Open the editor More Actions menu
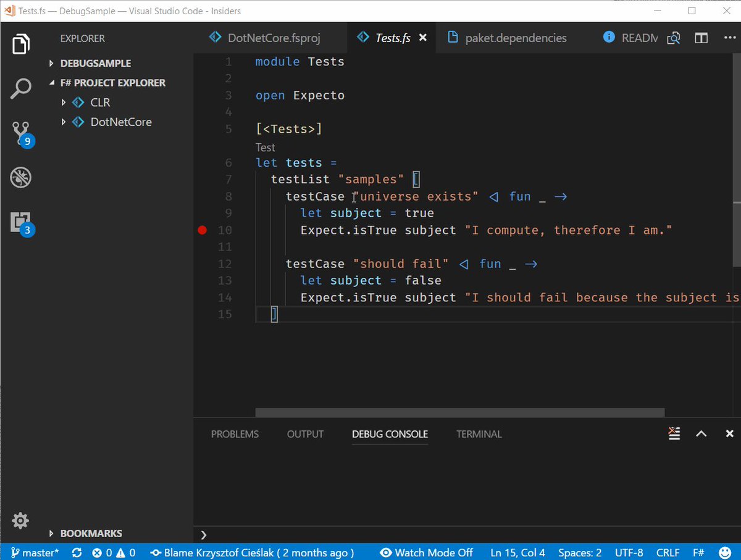Viewport: 741px width, 560px height. pyautogui.click(x=729, y=38)
